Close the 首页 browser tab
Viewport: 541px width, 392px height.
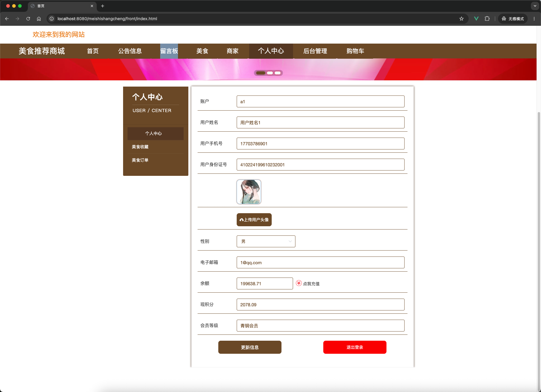click(92, 6)
